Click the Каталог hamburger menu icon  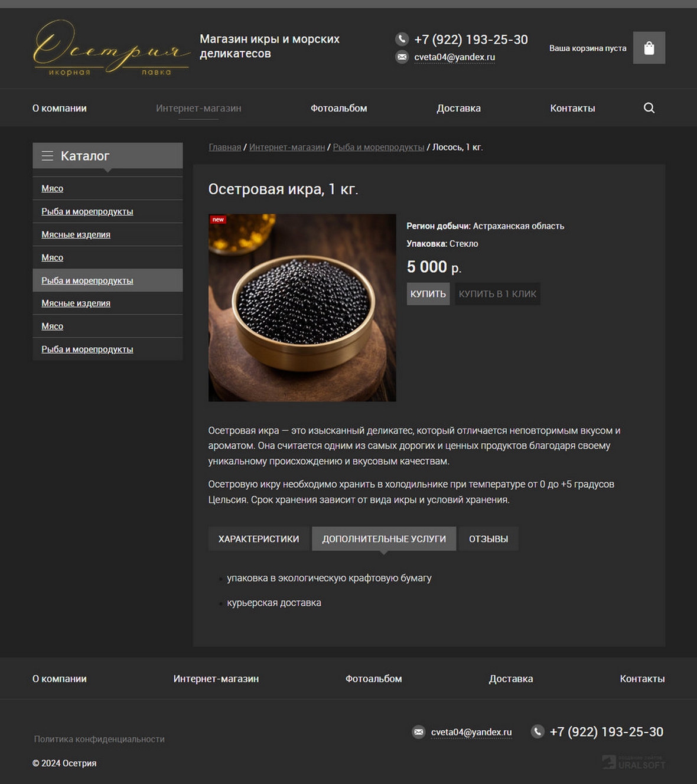pos(47,156)
